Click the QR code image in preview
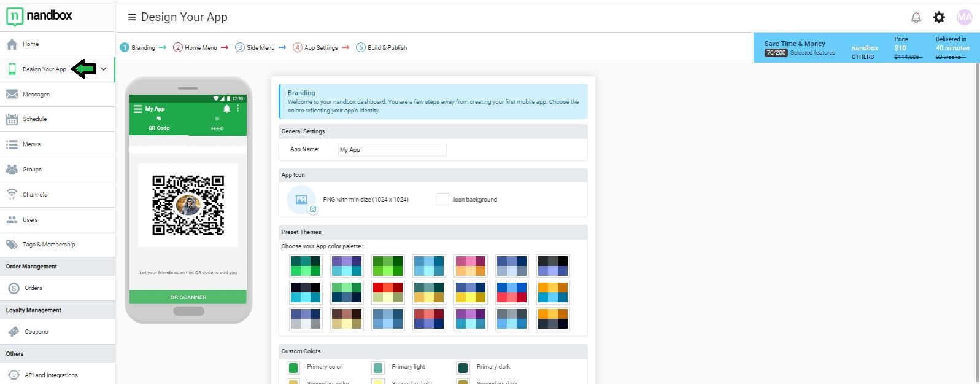This screenshot has width=980, height=384. pos(188,205)
